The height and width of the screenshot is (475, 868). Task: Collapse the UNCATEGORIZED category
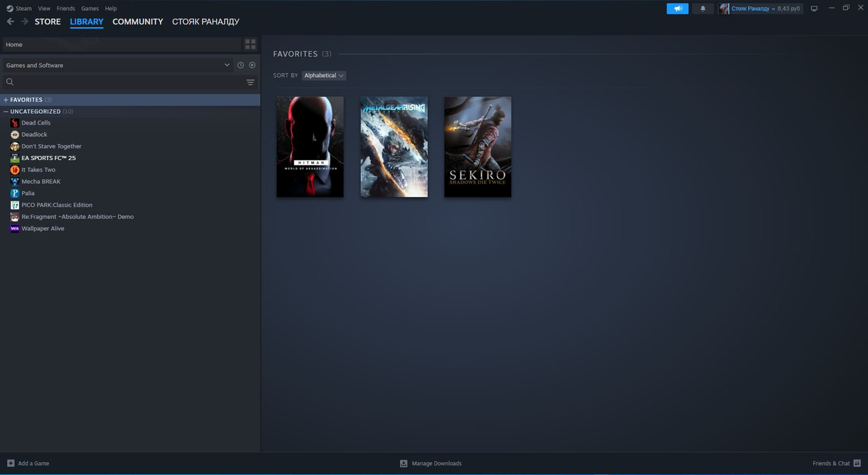click(x=5, y=111)
